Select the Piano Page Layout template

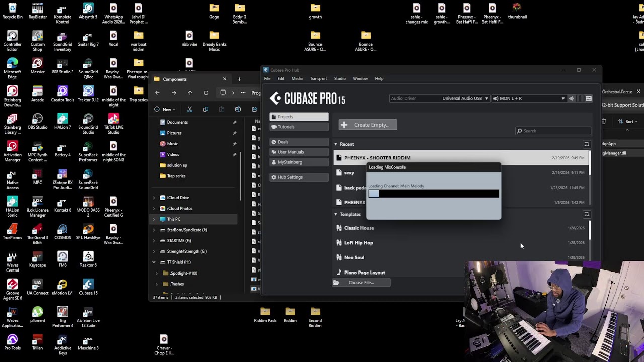pos(460,273)
